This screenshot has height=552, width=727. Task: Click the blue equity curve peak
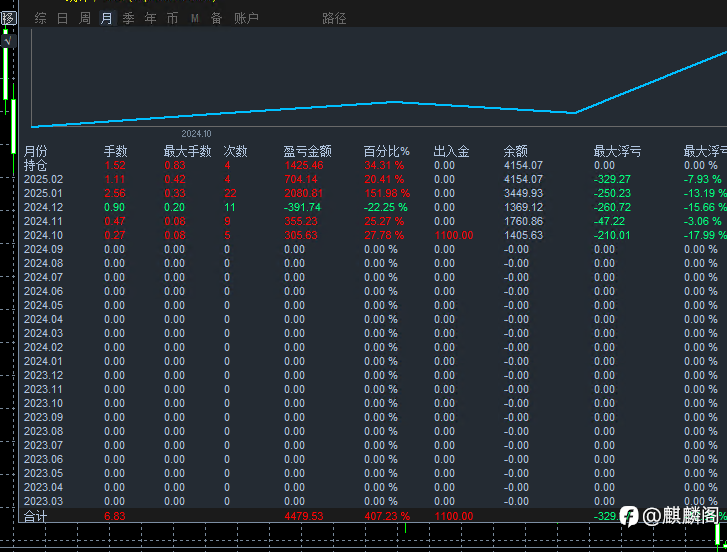pyautogui.click(x=394, y=102)
